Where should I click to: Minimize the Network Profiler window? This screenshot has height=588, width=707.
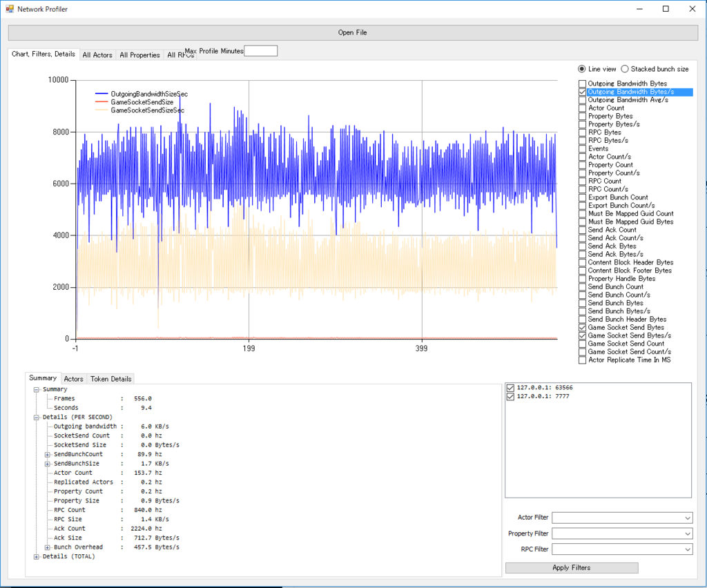[639, 8]
